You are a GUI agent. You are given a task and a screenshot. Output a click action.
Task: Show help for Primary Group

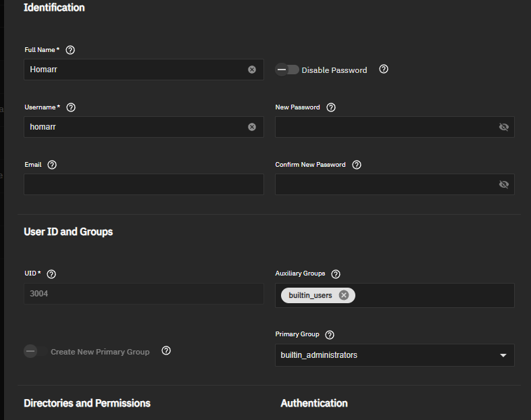pos(330,335)
